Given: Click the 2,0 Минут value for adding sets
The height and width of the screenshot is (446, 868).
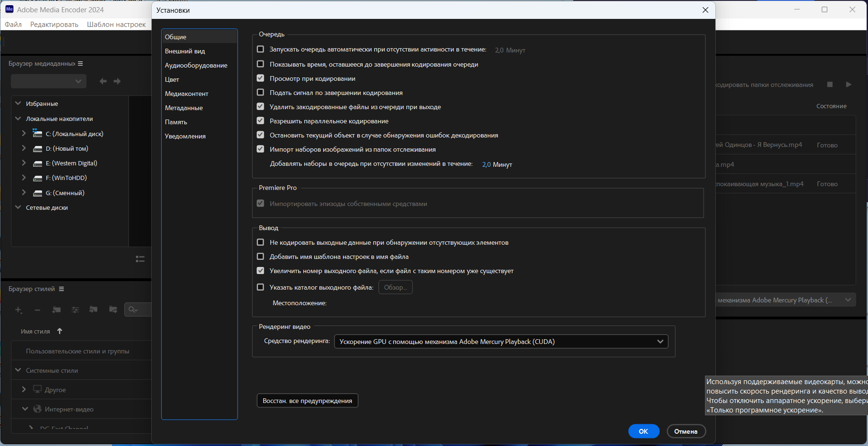Looking at the screenshot, I should pyautogui.click(x=497, y=164).
